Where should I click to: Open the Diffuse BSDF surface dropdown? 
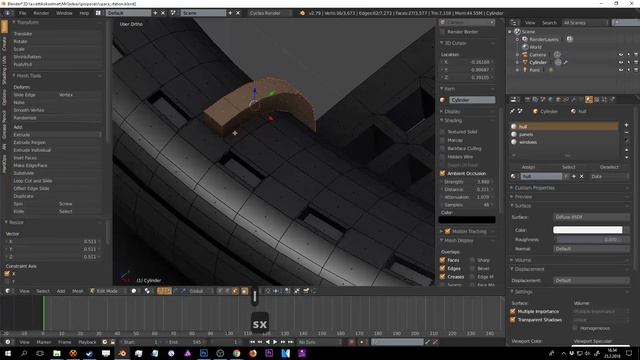click(x=591, y=217)
